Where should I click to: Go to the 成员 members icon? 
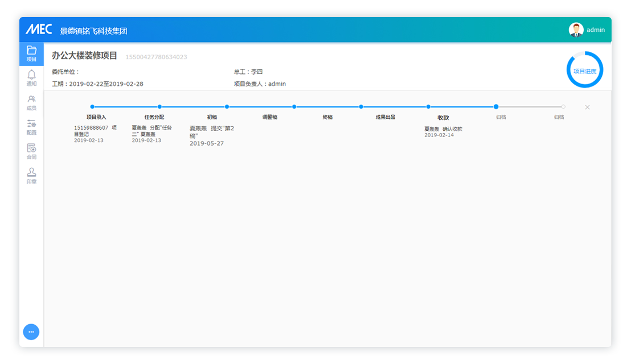tap(31, 102)
